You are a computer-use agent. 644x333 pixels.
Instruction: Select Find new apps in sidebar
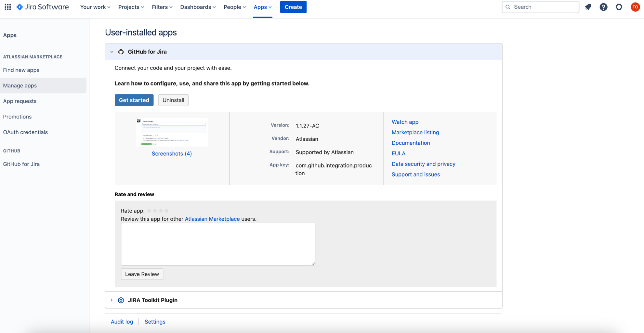[x=21, y=70]
